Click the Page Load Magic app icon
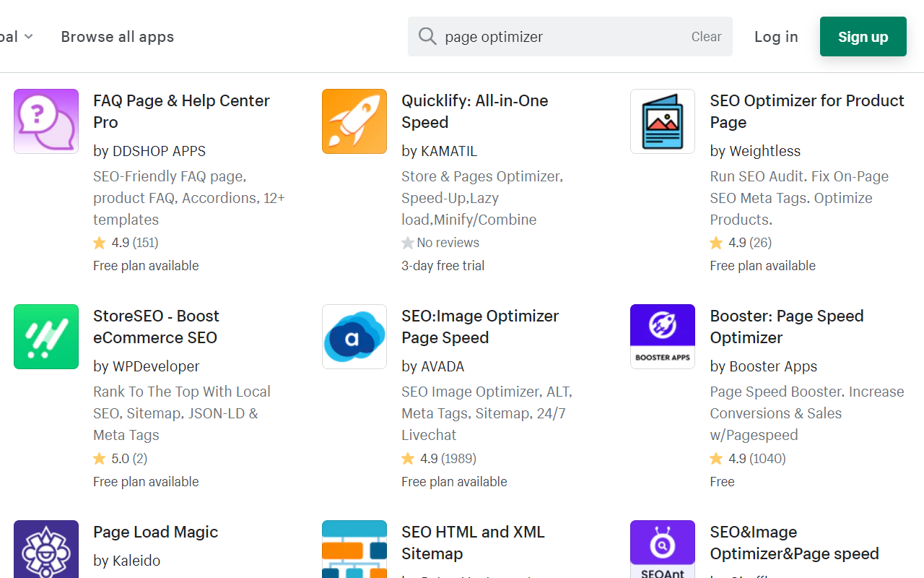Image resolution: width=924 pixels, height=578 pixels. (x=45, y=551)
